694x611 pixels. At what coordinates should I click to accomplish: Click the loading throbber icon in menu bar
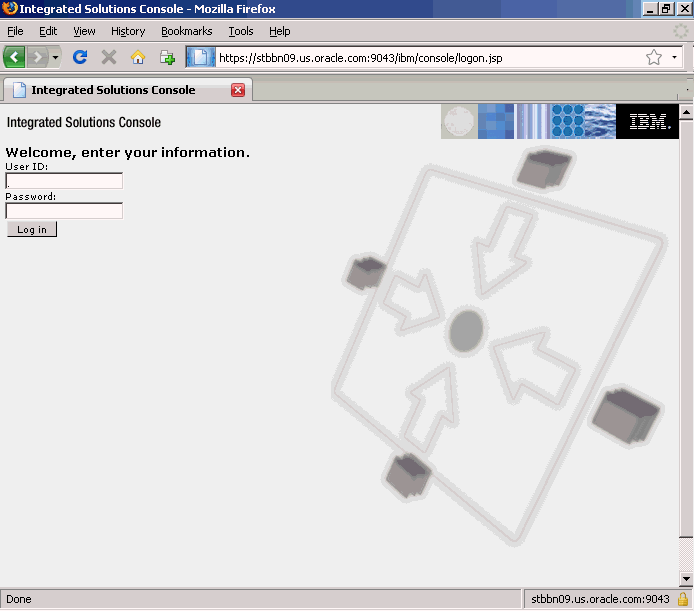click(x=681, y=31)
